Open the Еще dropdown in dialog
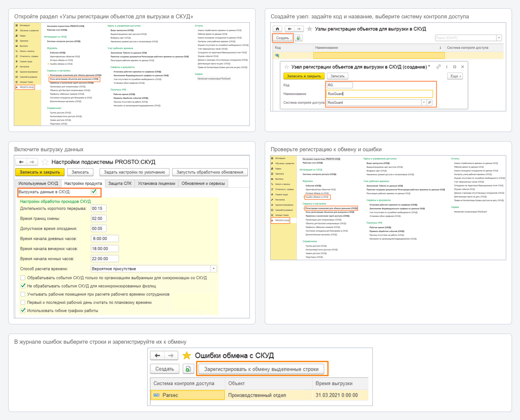This screenshot has width=520, height=420. point(455,76)
